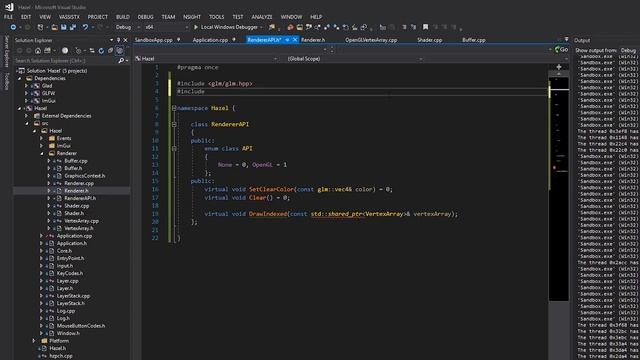Click the Refresh icon in Solution Explorer
The image size is (640, 360).
(x=101, y=51)
